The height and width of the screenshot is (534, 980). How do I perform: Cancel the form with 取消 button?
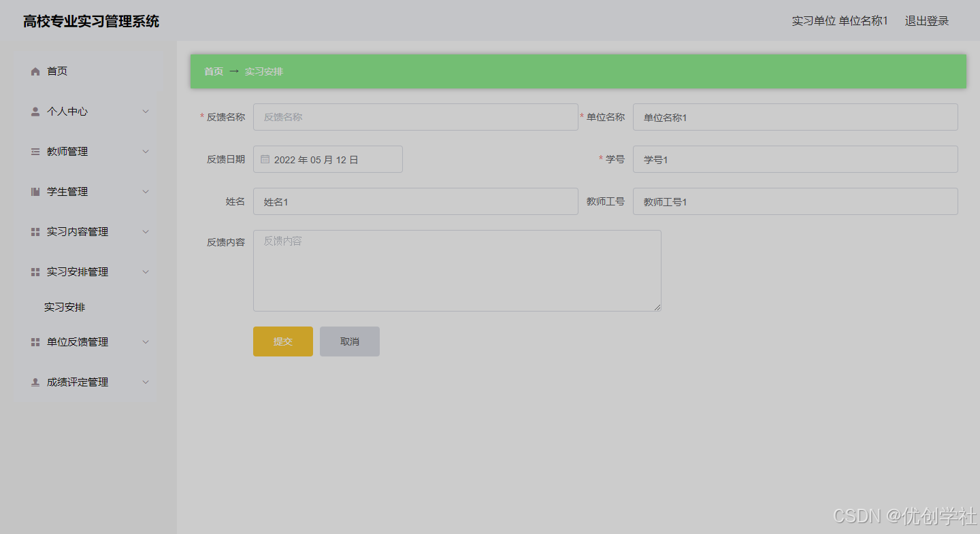click(x=350, y=341)
